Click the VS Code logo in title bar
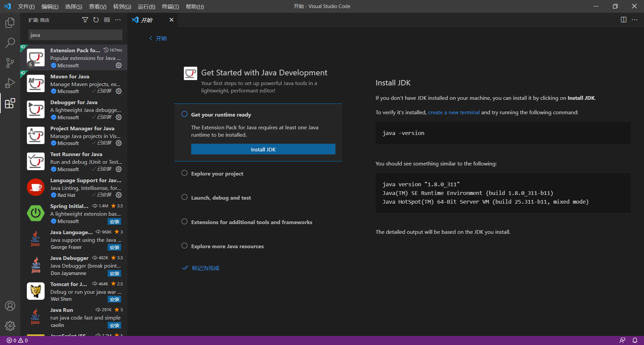 (x=7, y=6)
